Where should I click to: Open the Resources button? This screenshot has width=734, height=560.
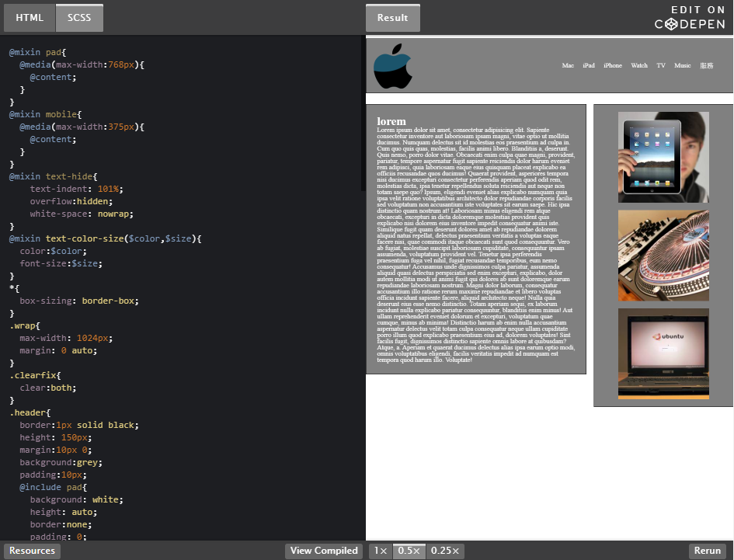pos(33,551)
